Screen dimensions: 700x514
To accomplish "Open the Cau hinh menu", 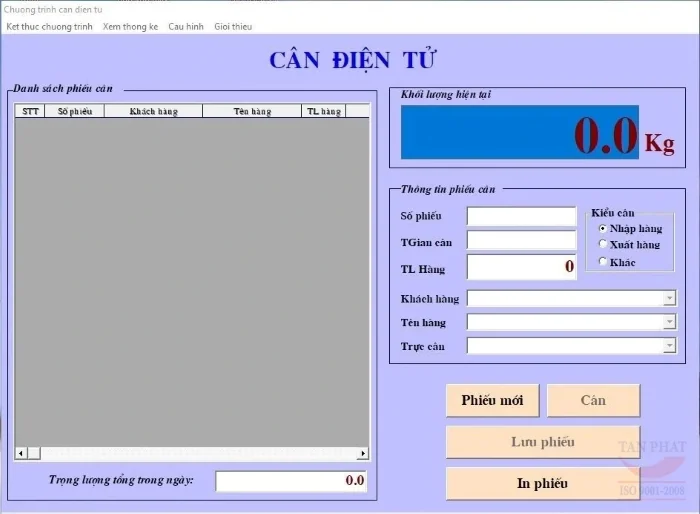I will [186, 27].
